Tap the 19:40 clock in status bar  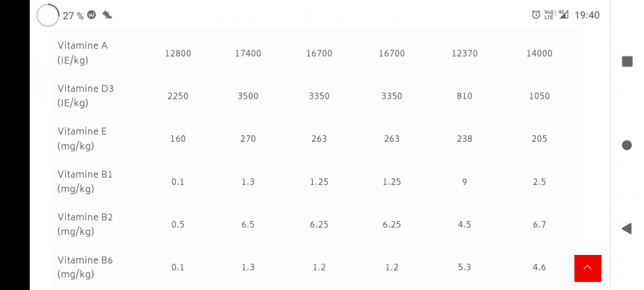tap(587, 15)
